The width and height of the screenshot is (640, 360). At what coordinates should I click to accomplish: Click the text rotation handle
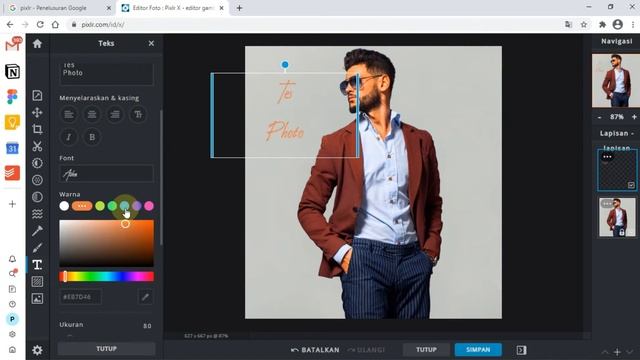[285, 64]
